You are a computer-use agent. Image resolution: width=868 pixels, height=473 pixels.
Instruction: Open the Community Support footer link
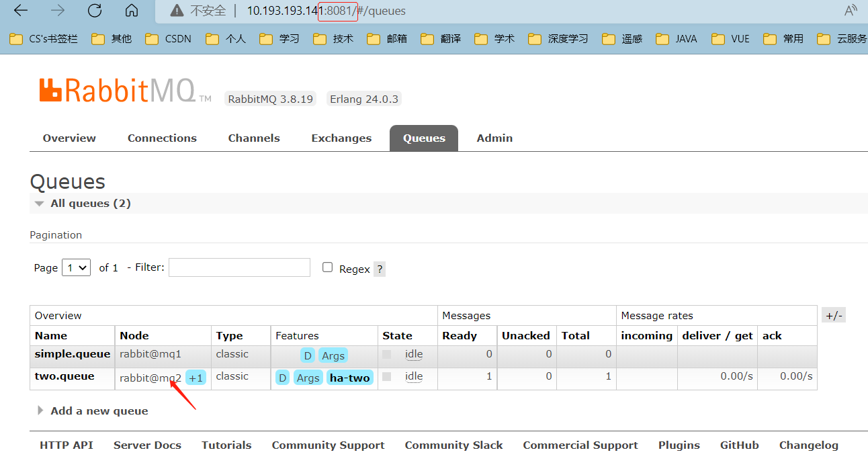(x=328, y=445)
